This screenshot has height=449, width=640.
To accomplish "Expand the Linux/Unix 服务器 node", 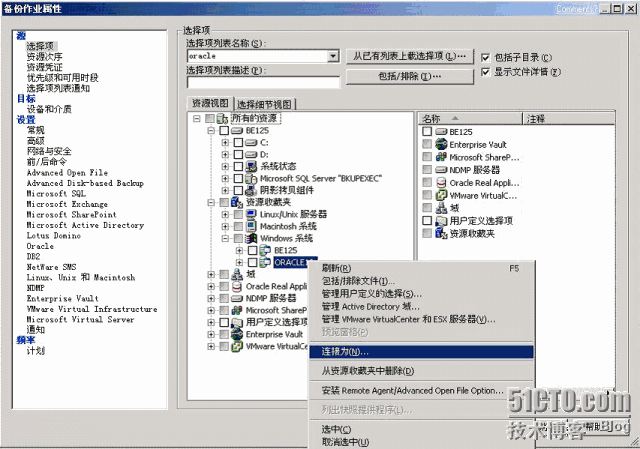I will tap(225, 214).
